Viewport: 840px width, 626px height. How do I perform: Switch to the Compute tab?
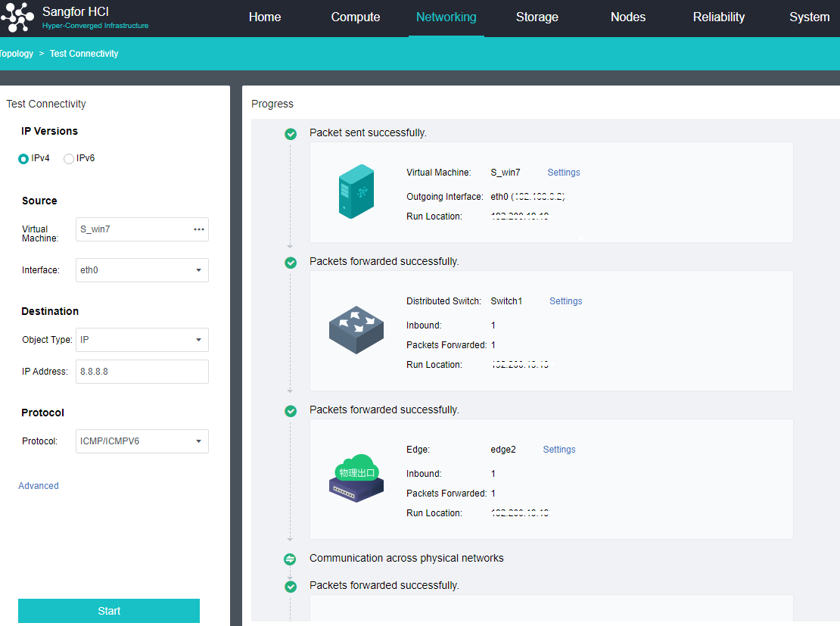click(356, 17)
